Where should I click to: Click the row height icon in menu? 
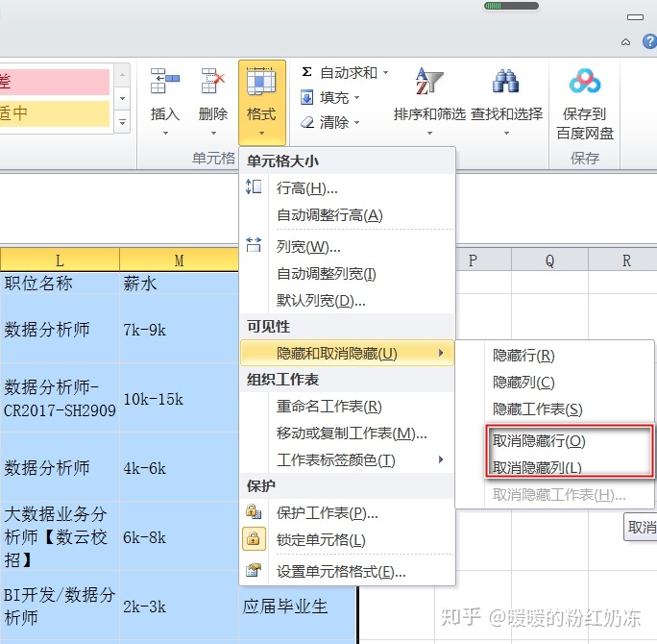click(254, 186)
